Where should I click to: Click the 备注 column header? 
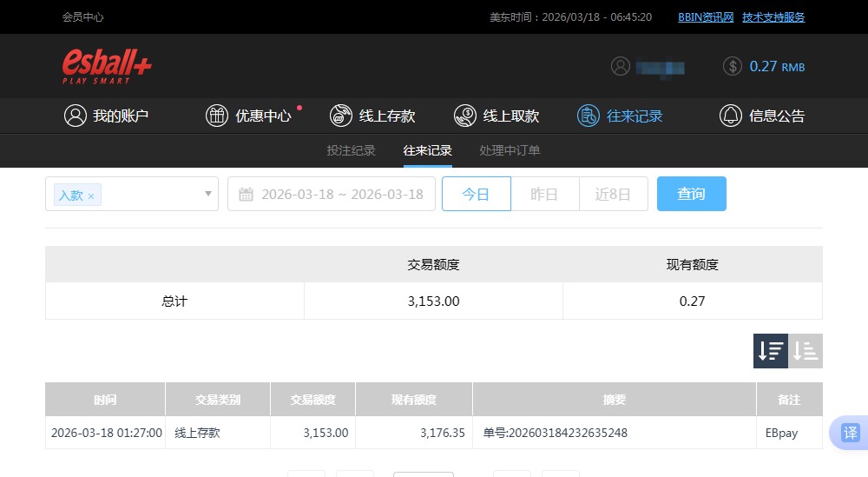pyautogui.click(x=789, y=400)
